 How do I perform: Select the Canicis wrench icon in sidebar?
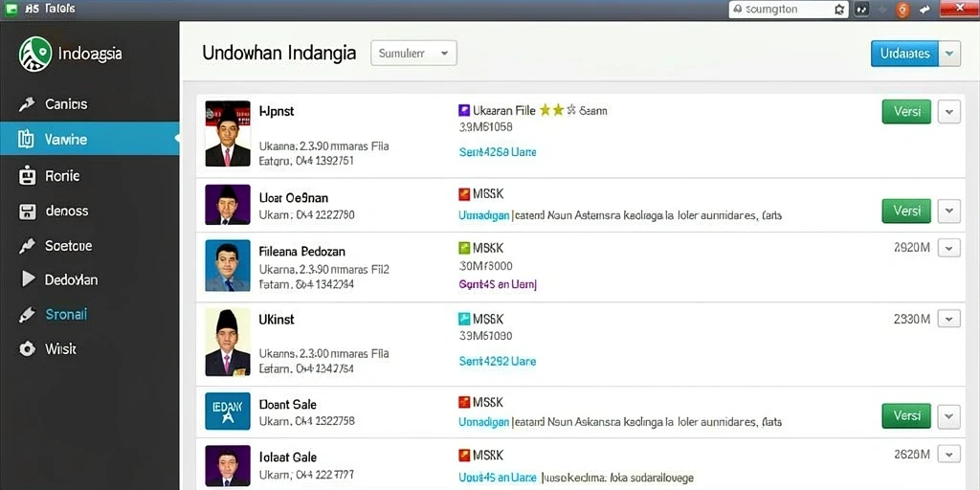[27, 104]
